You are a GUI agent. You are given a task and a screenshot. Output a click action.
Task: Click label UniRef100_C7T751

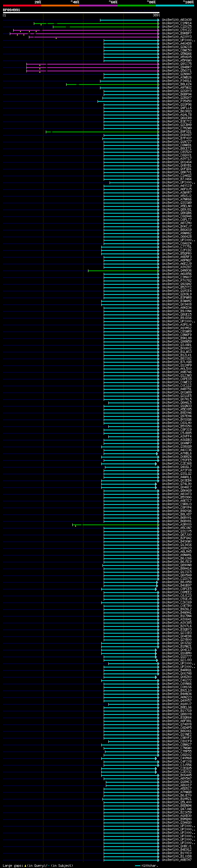tap(177, 247)
